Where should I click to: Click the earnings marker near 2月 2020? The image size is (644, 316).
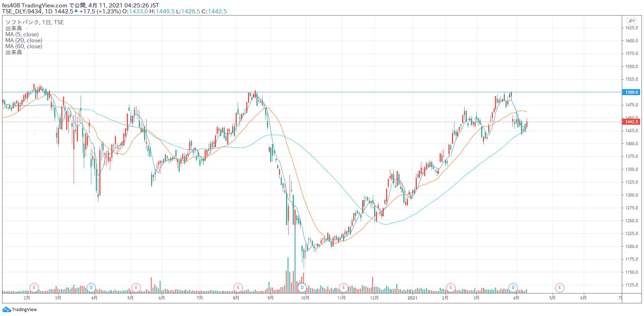34,287
